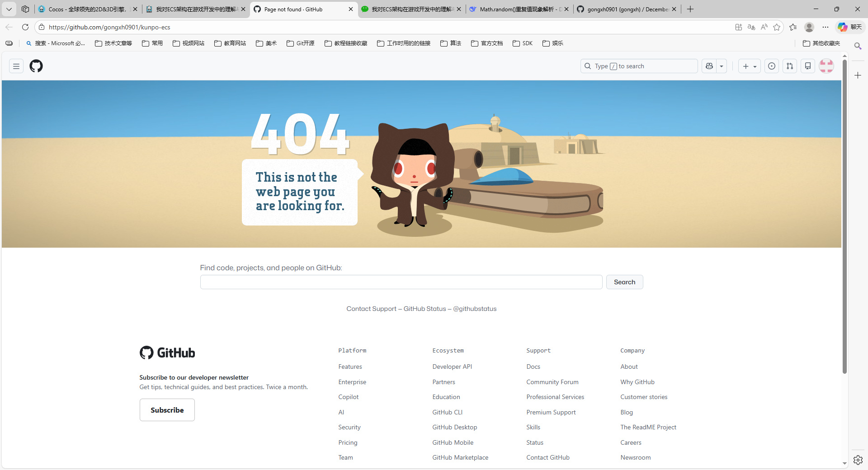This screenshot has height=470, width=868.
Task: Open SDK bookmarks folder
Action: tap(523, 43)
